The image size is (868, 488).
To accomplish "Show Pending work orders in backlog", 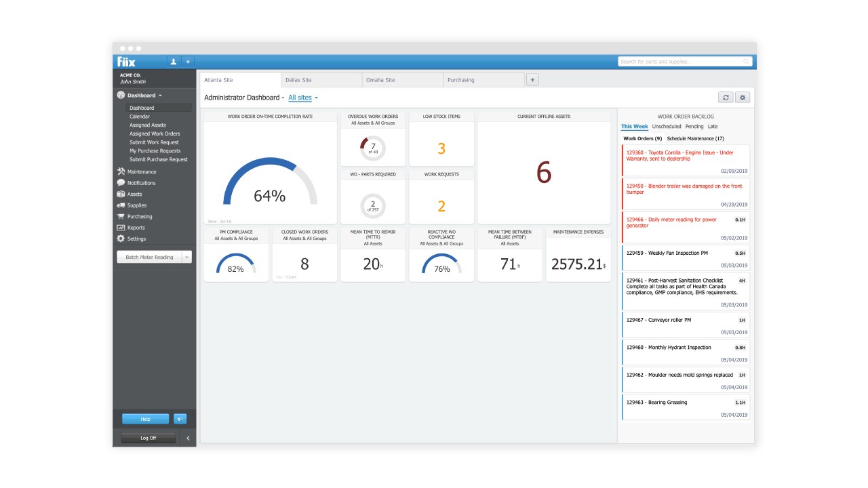I will [693, 126].
